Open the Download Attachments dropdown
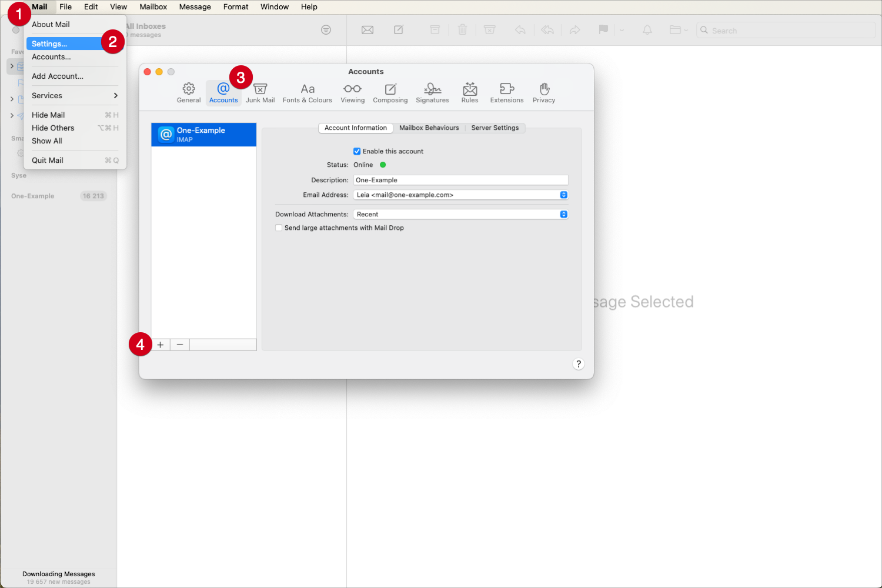 click(x=460, y=215)
